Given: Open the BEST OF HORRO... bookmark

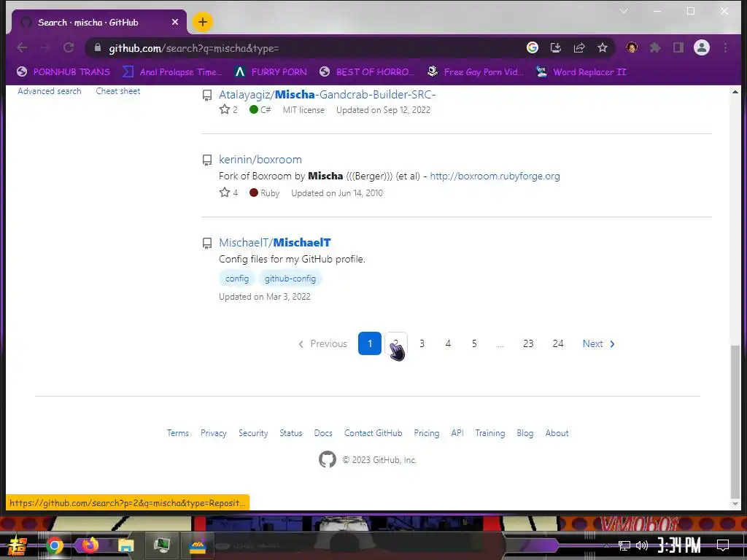Looking at the screenshot, I should pyautogui.click(x=367, y=72).
